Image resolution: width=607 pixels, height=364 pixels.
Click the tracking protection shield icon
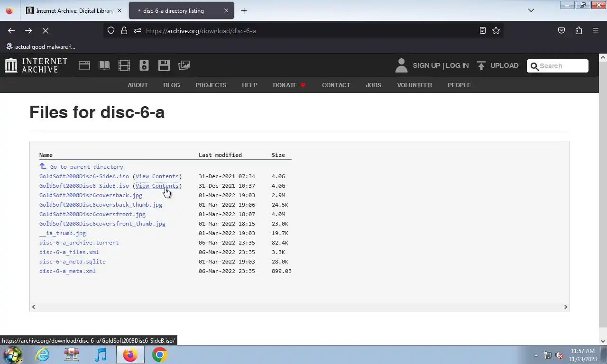[x=111, y=30]
